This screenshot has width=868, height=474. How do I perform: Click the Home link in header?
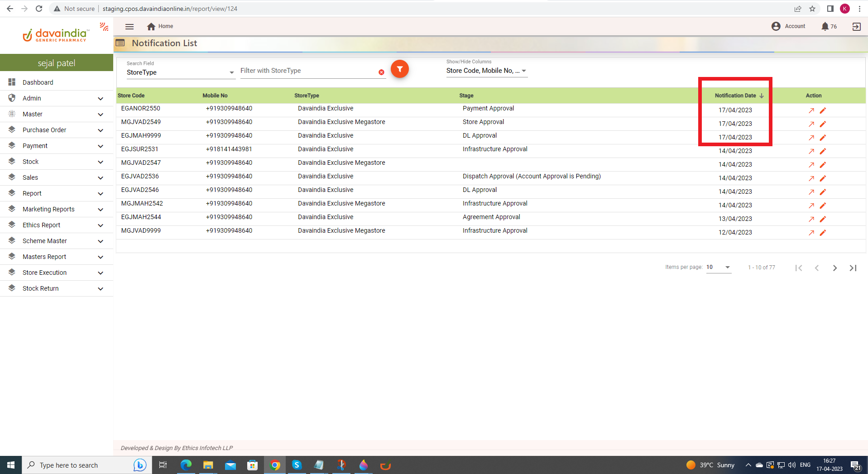160,26
